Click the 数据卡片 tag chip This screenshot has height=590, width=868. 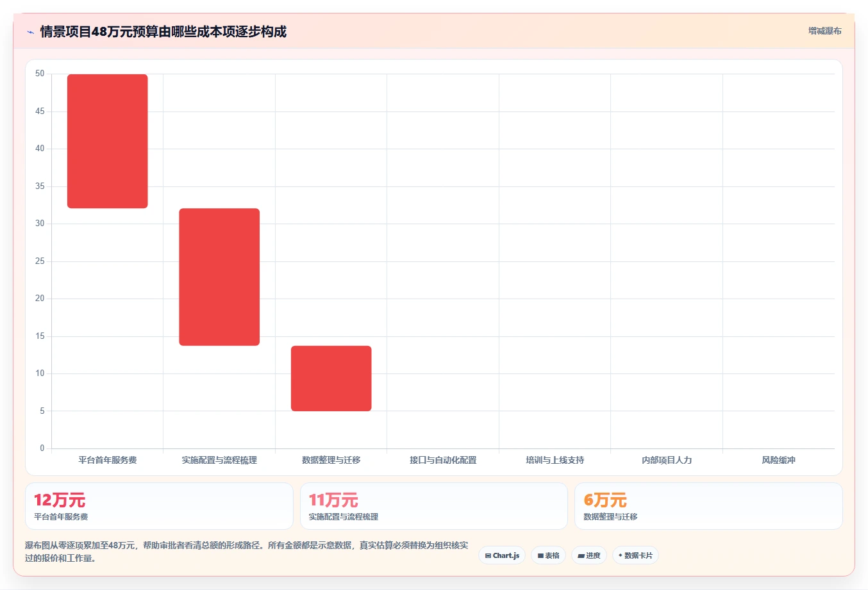click(x=635, y=555)
